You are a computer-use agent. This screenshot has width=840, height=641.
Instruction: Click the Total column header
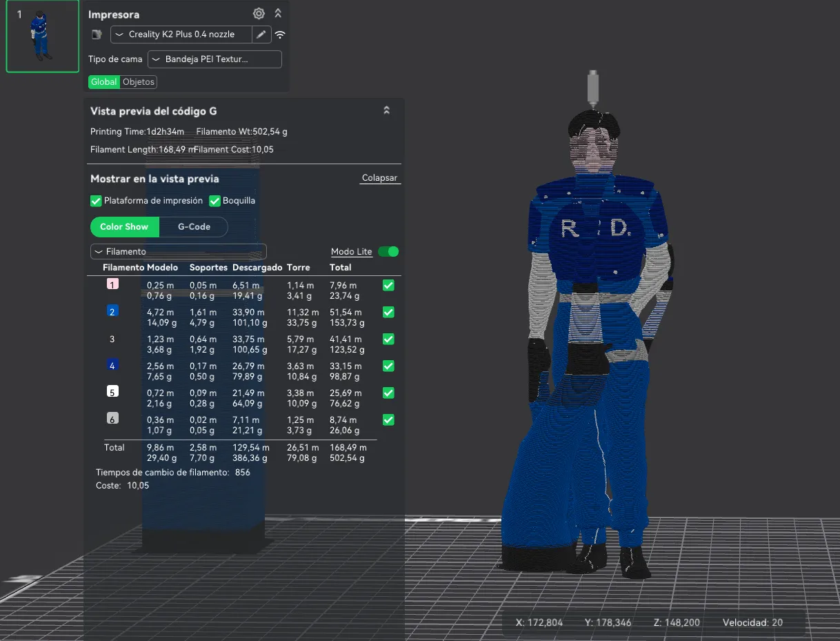pyautogui.click(x=341, y=267)
